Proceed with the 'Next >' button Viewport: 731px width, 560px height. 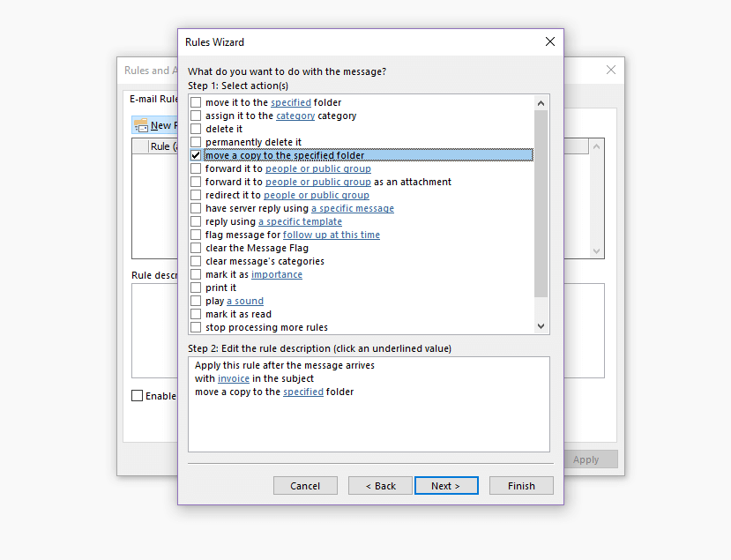446,486
